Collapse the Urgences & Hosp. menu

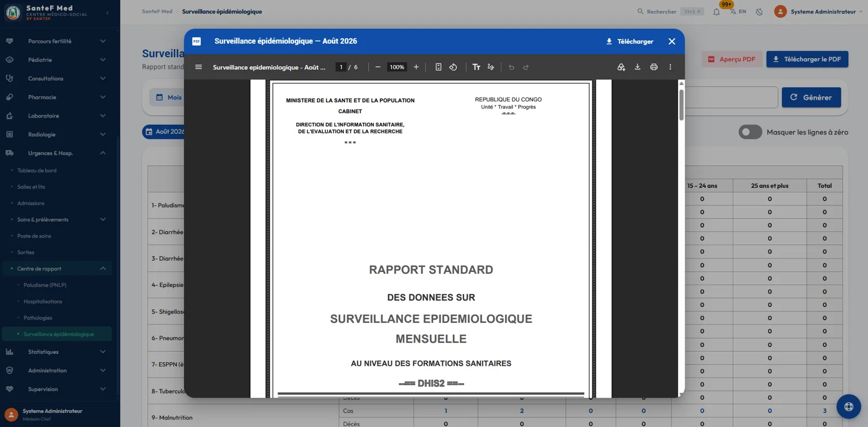point(56,153)
